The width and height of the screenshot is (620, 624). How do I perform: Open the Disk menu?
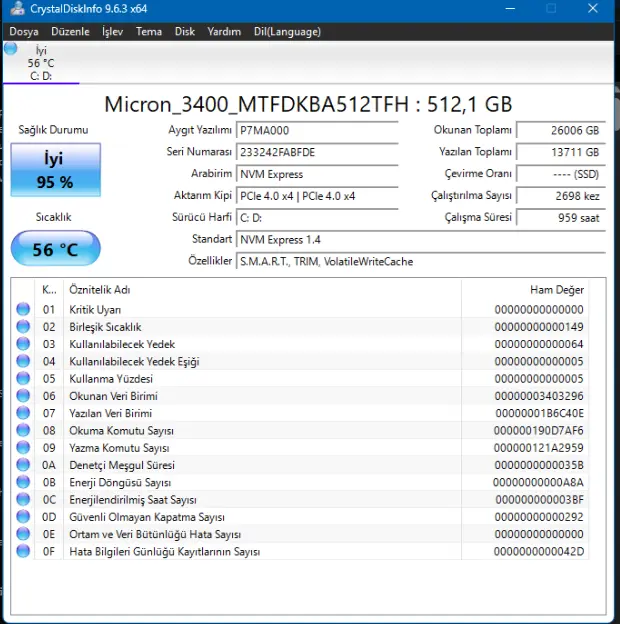[x=185, y=32]
